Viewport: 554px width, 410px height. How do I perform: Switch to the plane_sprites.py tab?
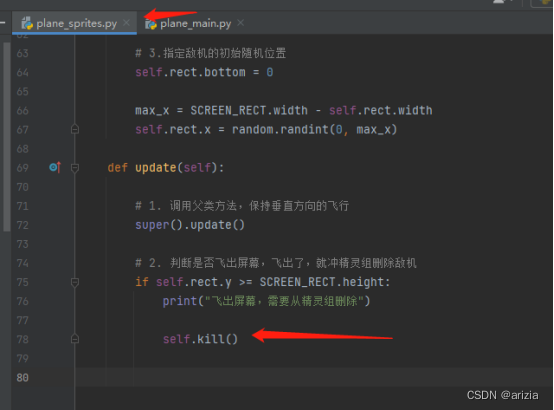point(74,23)
